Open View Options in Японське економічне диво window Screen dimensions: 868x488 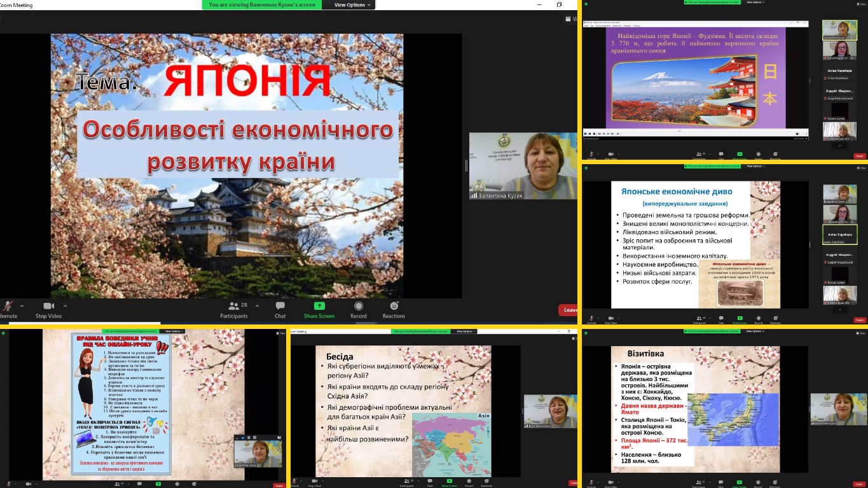(755, 166)
